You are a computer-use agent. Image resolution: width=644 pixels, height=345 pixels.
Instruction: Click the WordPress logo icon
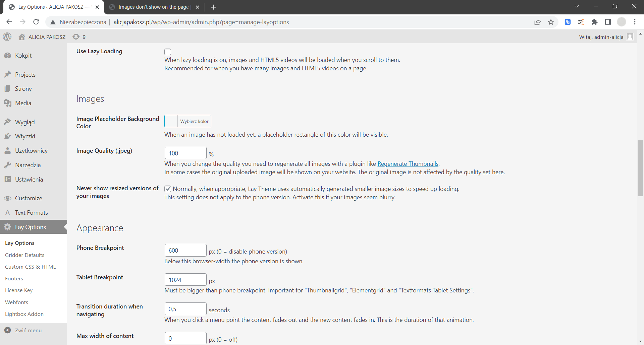pos(7,37)
